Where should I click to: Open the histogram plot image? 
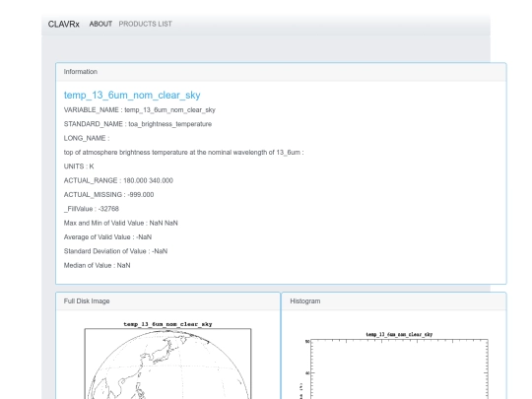tap(394, 366)
